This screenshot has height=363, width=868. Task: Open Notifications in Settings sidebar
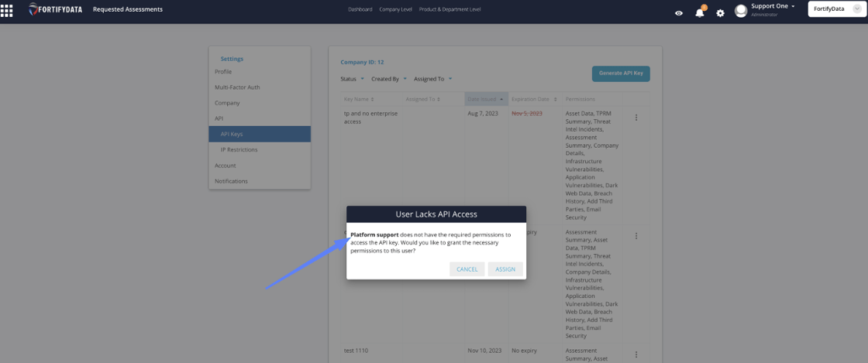pyautogui.click(x=232, y=181)
